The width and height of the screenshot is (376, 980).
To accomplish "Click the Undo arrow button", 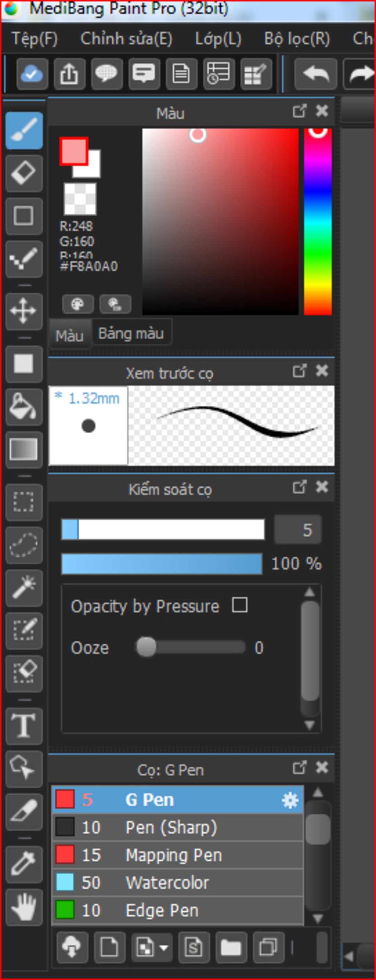I will coord(315,74).
